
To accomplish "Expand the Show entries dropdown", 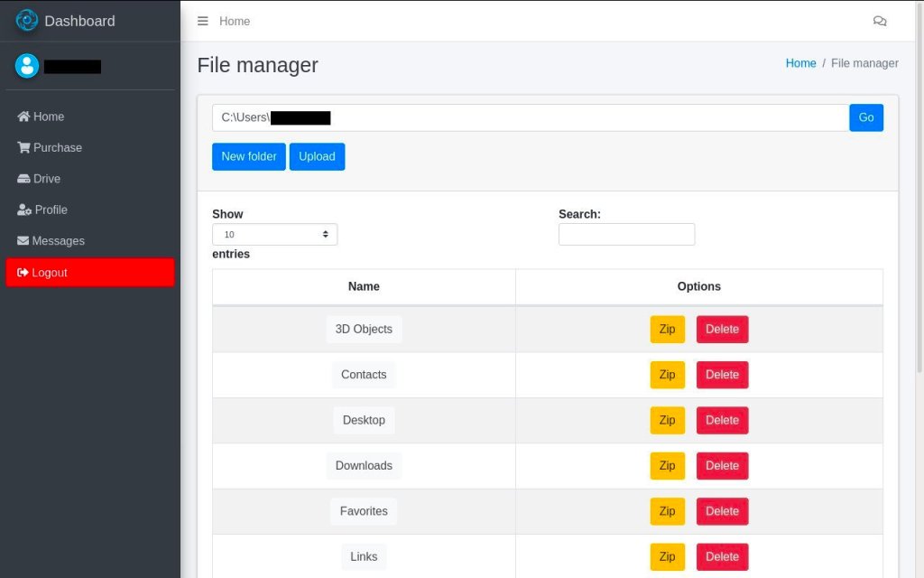I will [x=274, y=235].
